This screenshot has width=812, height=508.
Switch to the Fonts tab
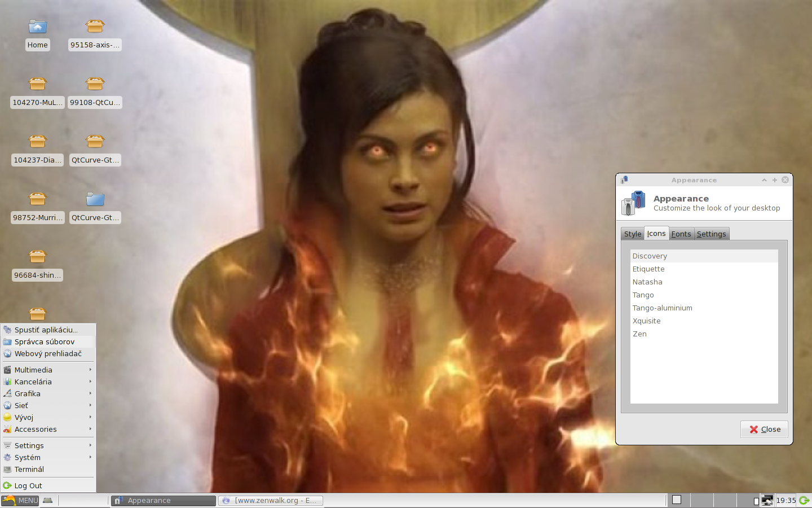pyautogui.click(x=681, y=234)
